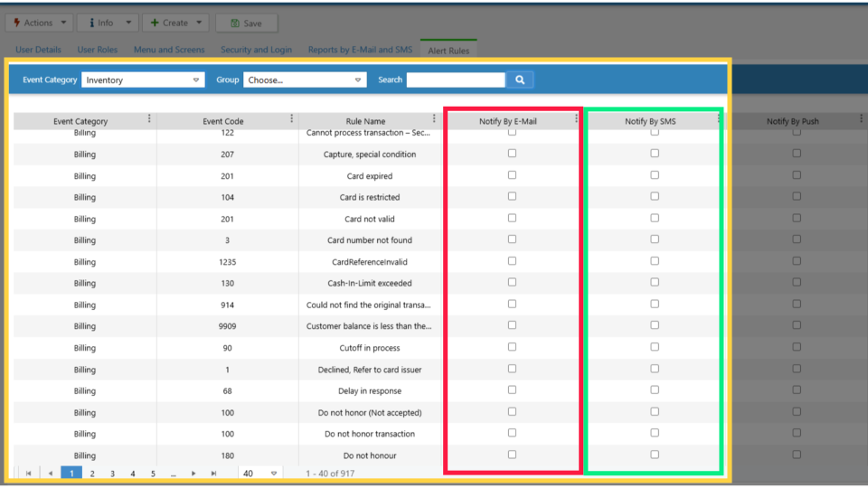Check Notify By Push for Card is restricted
Image resolution: width=868 pixels, height=488 pixels.
(x=797, y=197)
